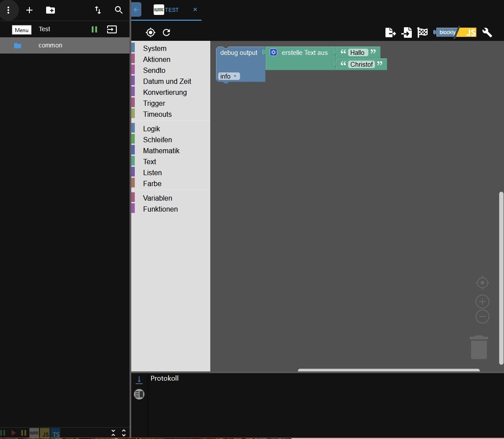This screenshot has height=439, width=504.
Task: Open the Schleifen category
Action: [171, 140]
